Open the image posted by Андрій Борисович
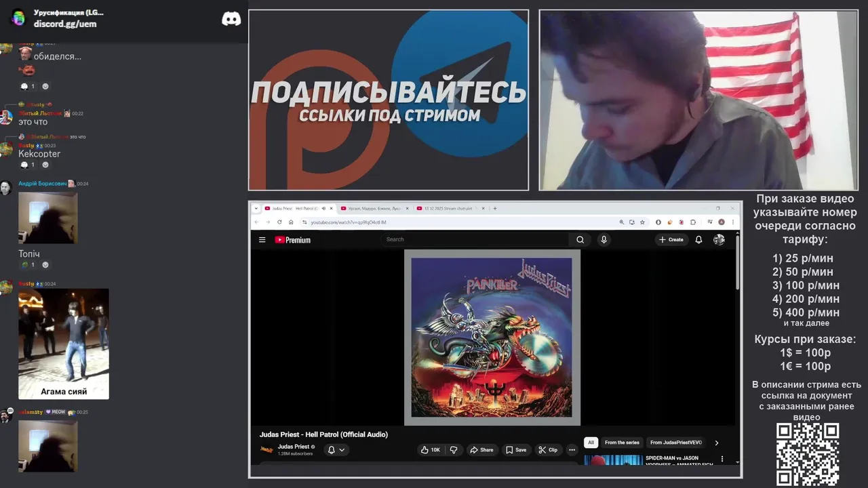The height and width of the screenshot is (488, 868). coord(47,218)
